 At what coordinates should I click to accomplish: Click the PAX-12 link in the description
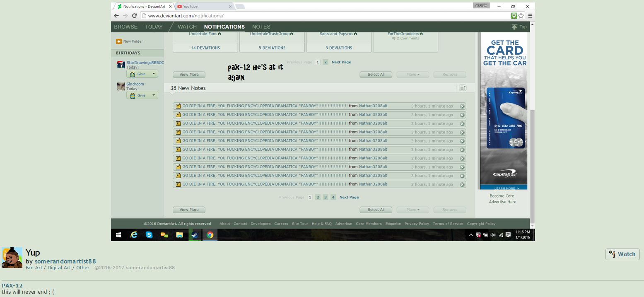[x=12, y=285]
